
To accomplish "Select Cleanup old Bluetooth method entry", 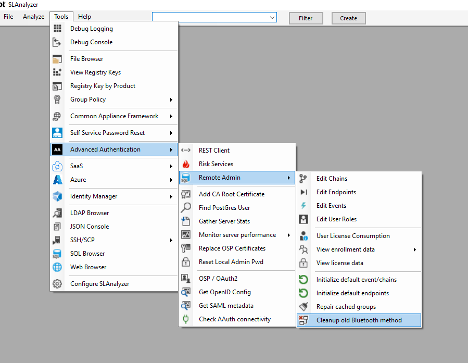I will click(x=359, y=320).
